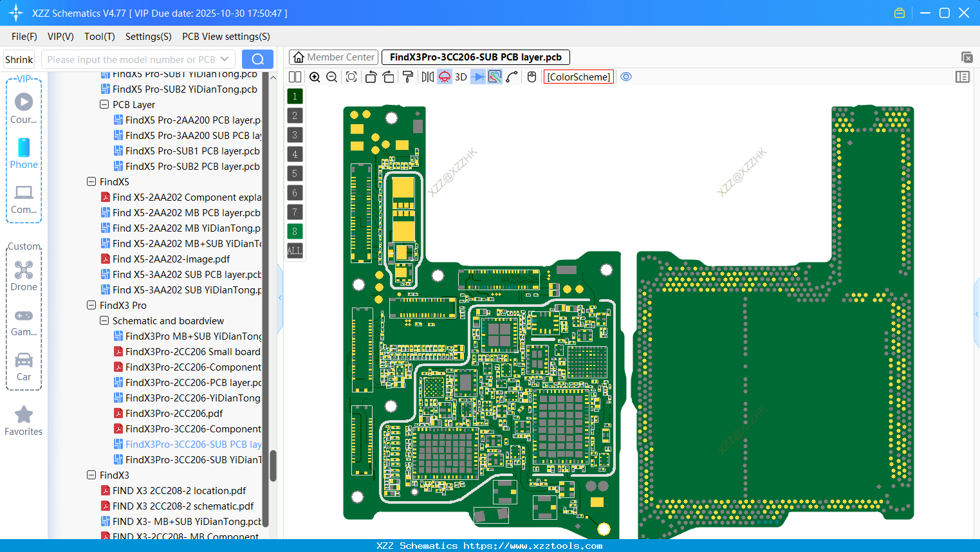Image resolution: width=980 pixels, height=552 pixels.
Task: Open the paint brush coloring tool
Action: point(409,77)
